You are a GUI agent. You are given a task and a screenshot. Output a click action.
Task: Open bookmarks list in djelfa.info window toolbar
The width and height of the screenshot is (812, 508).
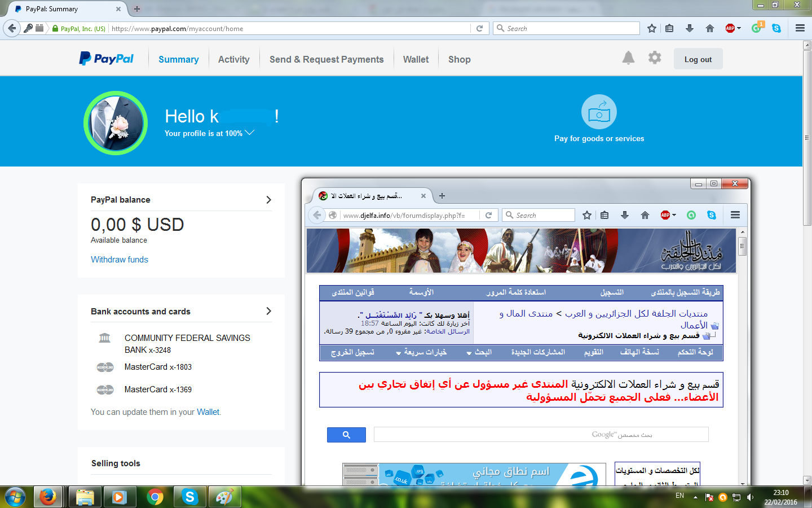point(604,215)
